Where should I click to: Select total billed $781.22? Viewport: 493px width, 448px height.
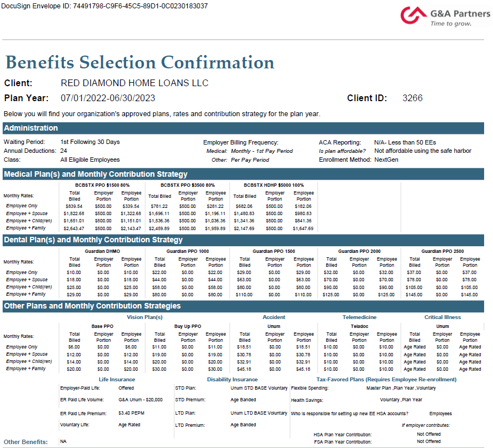(159, 206)
